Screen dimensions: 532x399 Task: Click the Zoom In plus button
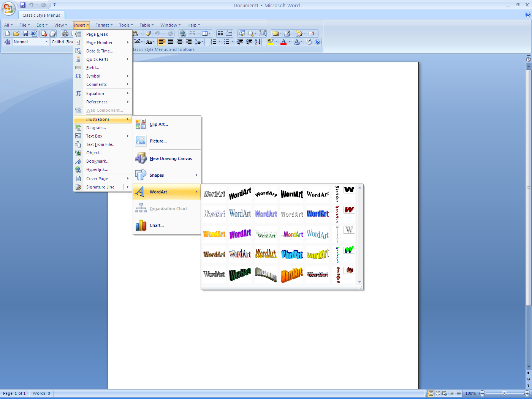pyautogui.click(x=527, y=393)
